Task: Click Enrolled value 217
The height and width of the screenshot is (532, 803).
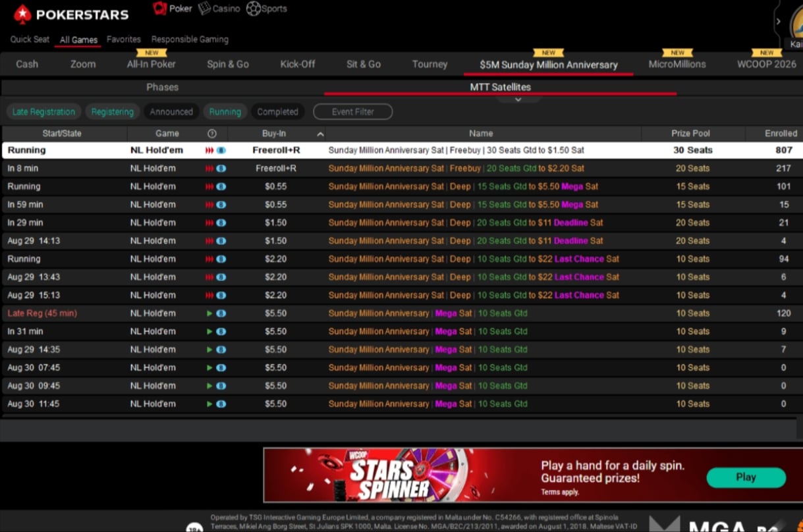Action: coord(783,169)
